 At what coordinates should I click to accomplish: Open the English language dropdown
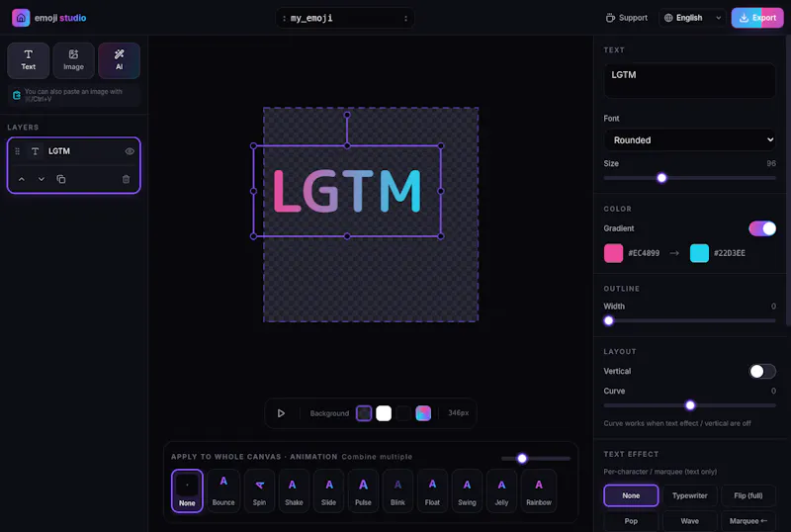[x=692, y=18]
